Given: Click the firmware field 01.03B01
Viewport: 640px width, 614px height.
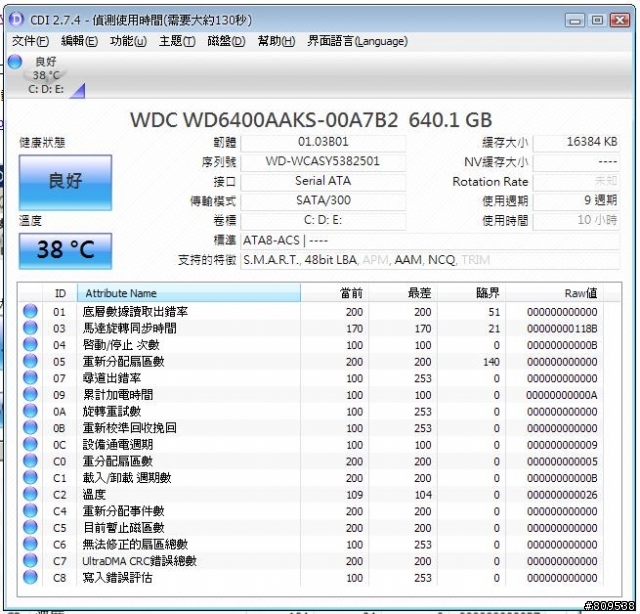Looking at the screenshot, I should tap(323, 142).
